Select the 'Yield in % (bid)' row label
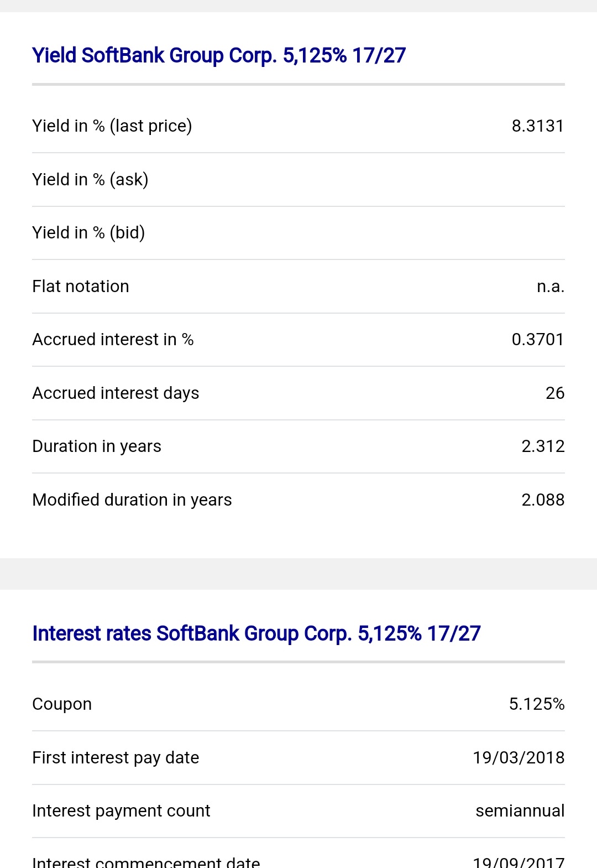This screenshot has width=597, height=868. click(x=88, y=233)
